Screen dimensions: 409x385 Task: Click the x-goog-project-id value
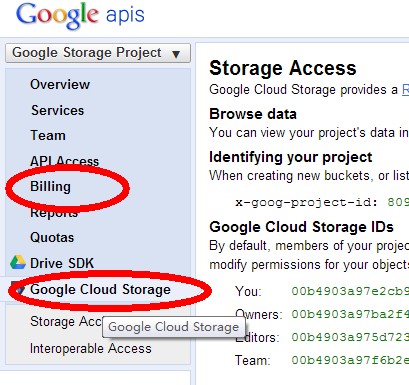398,202
